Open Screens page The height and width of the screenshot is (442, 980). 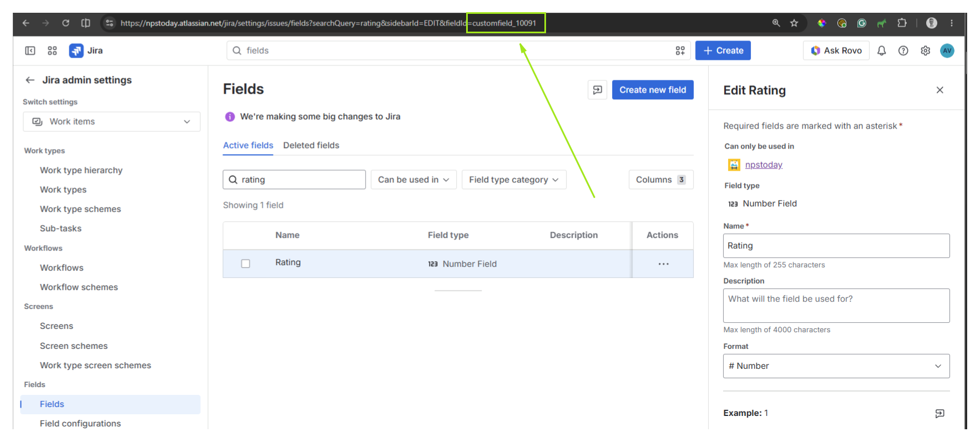[x=57, y=326]
